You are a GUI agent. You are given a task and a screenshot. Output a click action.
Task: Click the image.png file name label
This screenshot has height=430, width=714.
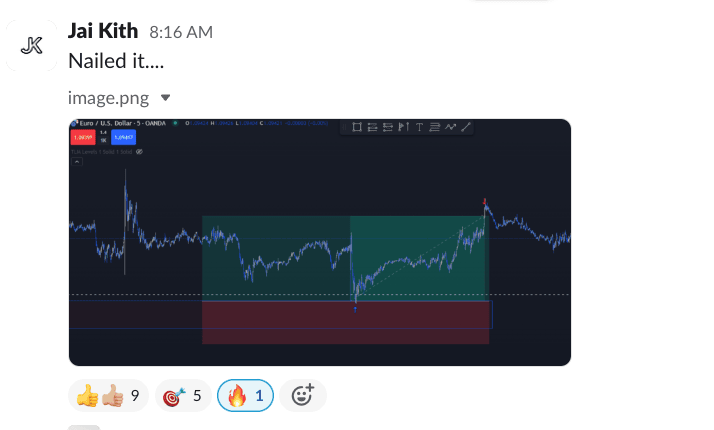tap(108, 98)
